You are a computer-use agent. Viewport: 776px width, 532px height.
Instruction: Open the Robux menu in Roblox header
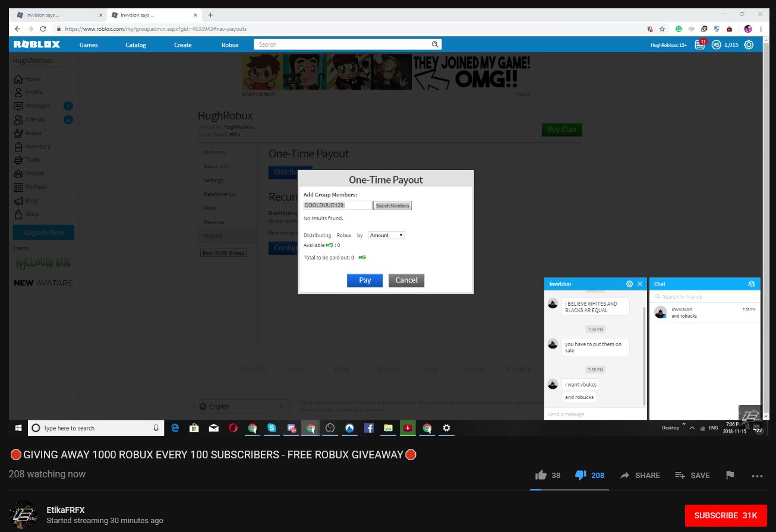229,45
